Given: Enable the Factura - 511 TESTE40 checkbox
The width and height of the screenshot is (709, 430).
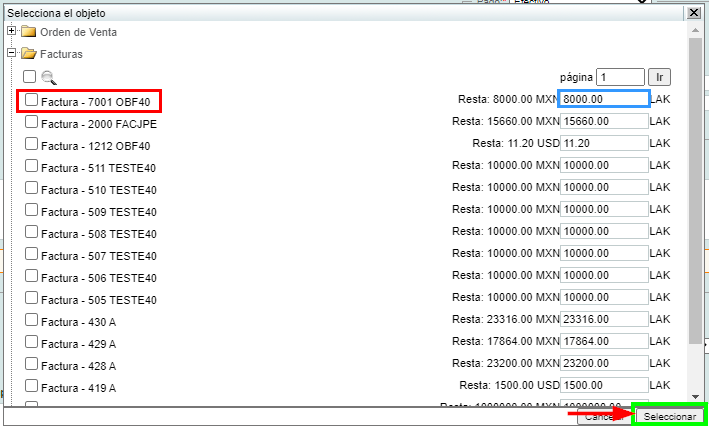Looking at the screenshot, I should [32, 166].
